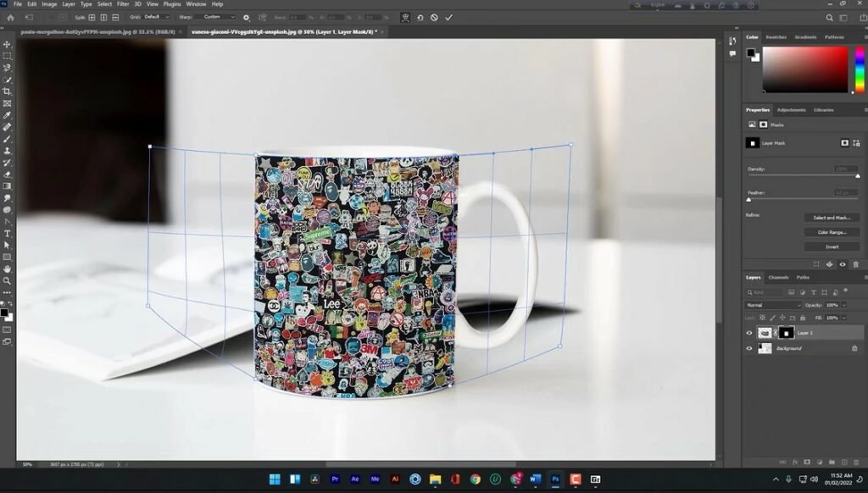This screenshot has height=493, width=868.
Task: Select the Zoom tool
Action: (7, 280)
